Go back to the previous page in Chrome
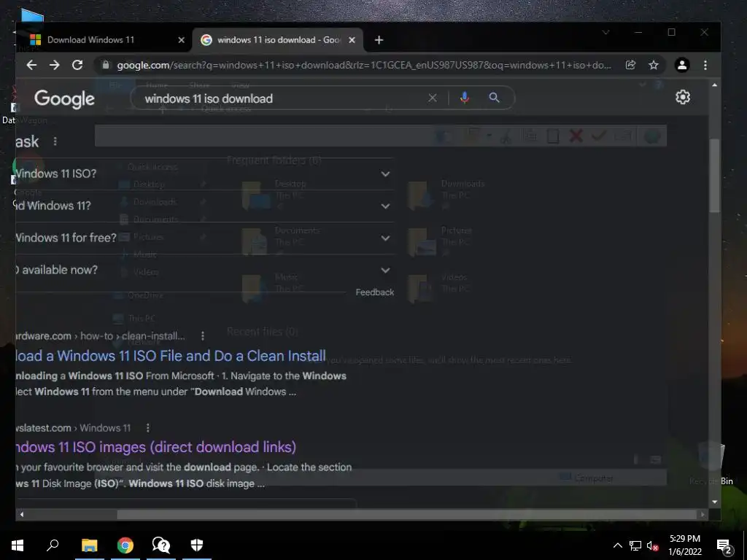The height and width of the screenshot is (560, 747). coord(31,65)
